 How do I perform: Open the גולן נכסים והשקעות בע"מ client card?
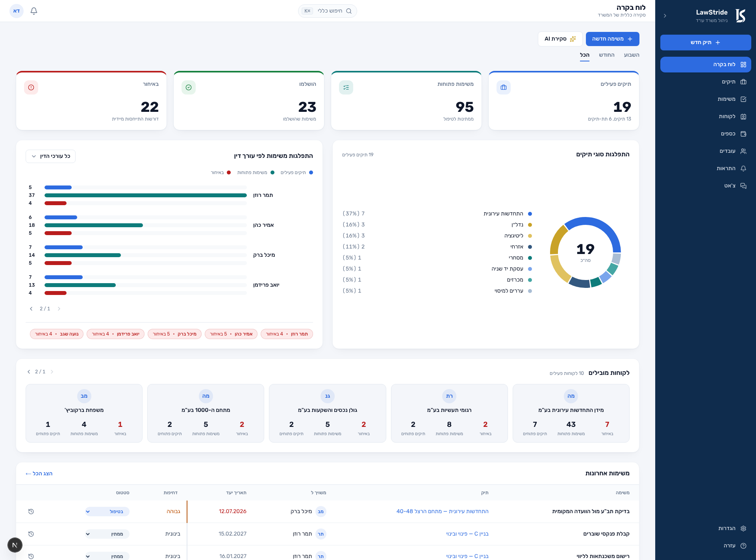(328, 413)
